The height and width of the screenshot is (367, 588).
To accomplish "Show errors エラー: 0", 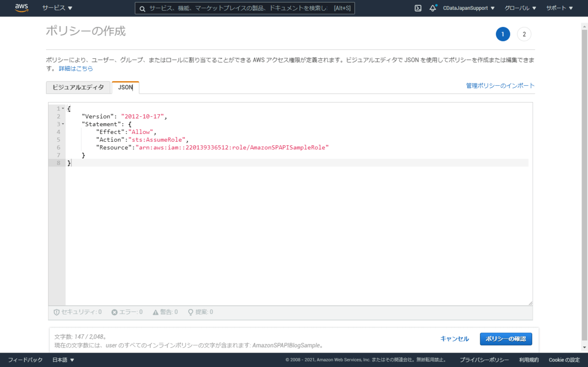I will 127,312.
